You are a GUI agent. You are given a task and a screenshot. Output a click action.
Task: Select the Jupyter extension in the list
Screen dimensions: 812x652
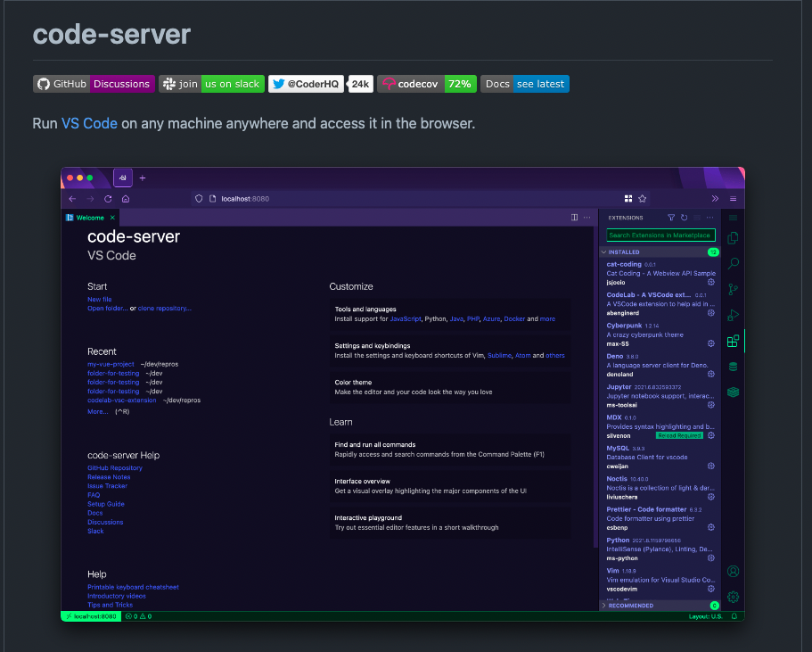pyautogui.click(x=660, y=395)
